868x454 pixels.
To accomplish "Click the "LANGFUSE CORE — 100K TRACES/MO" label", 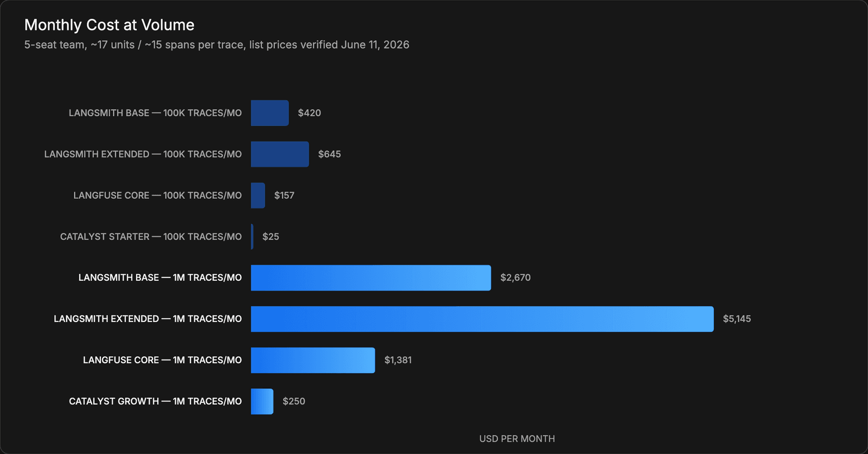I will click(158, 196).
